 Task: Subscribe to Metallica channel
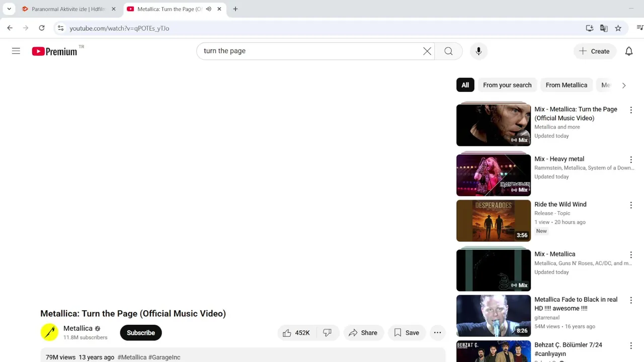pos(141,333)
